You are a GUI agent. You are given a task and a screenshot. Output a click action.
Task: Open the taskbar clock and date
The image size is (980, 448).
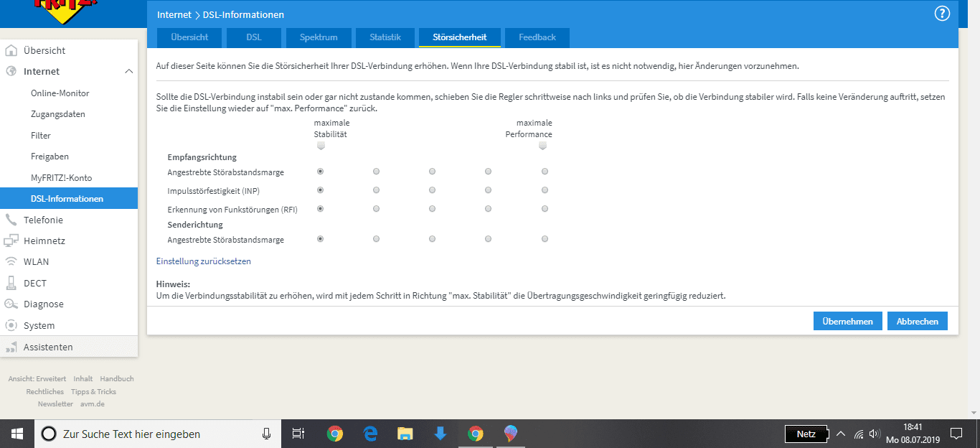pyautogui.click(x=913, y=434)
